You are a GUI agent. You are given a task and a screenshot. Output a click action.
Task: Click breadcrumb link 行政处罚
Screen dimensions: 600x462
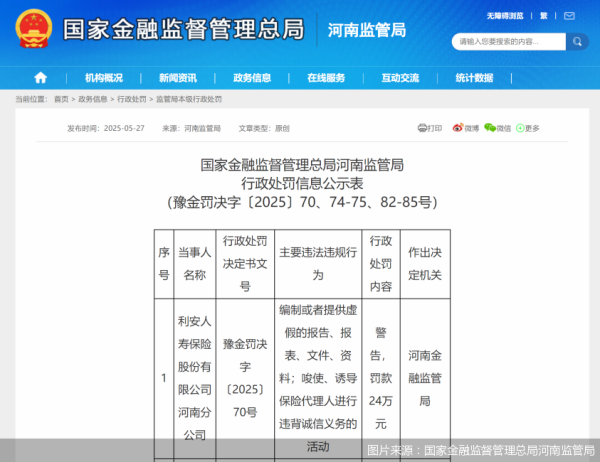tap(132, 99)
